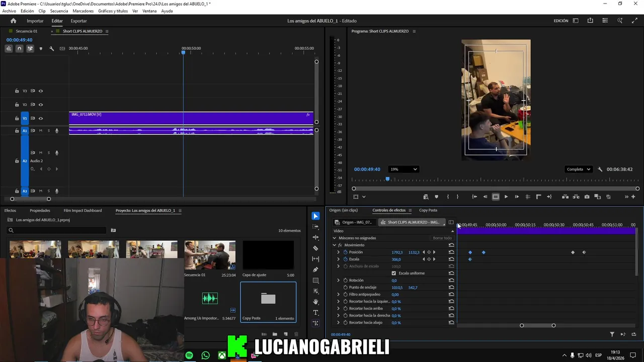Toggle V2 track output eye

[x=41, y=105]
